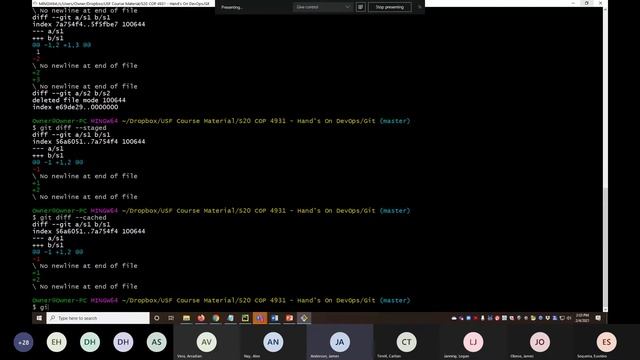Select the purple DH participant avatar
The image size is (640, 360).
pyautogui.click(x=123, y=342)
